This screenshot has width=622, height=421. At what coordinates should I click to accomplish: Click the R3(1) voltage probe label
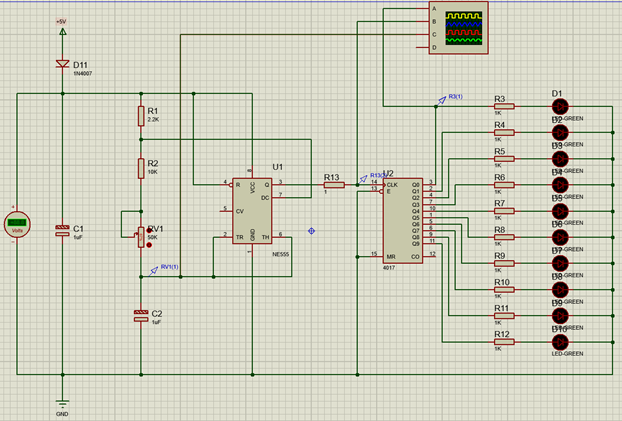(x=454, y=97)
